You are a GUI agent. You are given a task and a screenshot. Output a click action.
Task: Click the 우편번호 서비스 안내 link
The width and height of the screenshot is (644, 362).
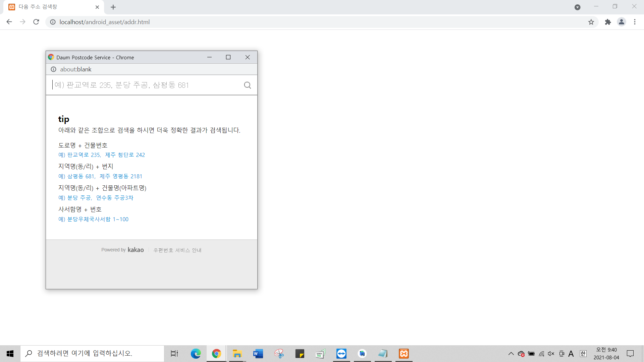tap(177, 250)
